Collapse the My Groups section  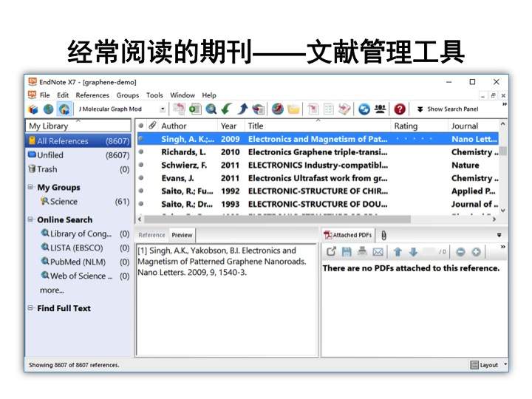[30, 187]
